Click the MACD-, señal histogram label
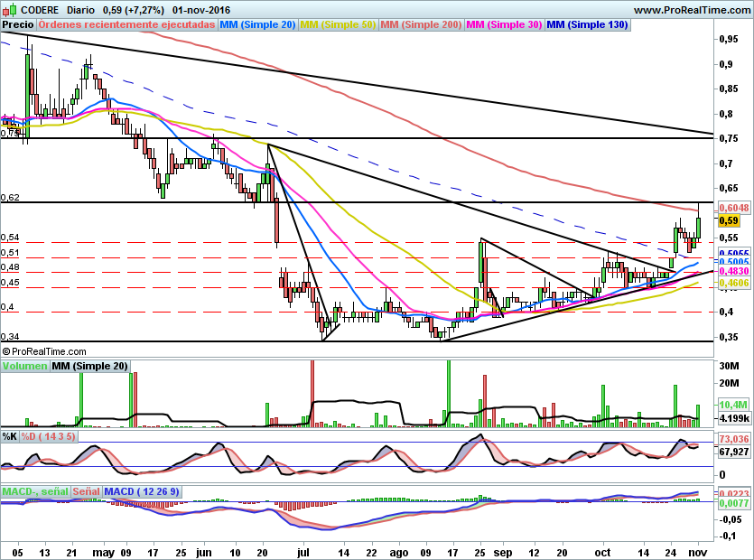This screenshot has width=754, height=560. pyautogui.click(x=35, y=491)
